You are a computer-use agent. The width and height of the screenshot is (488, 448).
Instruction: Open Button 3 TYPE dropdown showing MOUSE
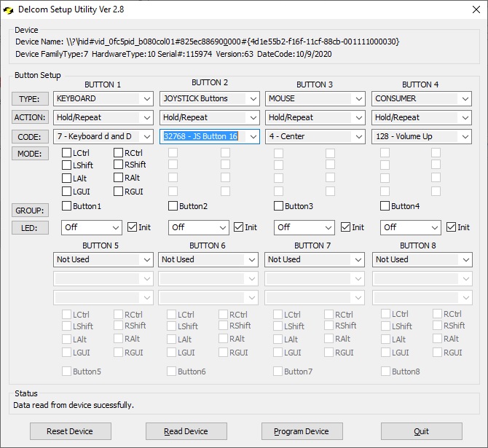315,98
